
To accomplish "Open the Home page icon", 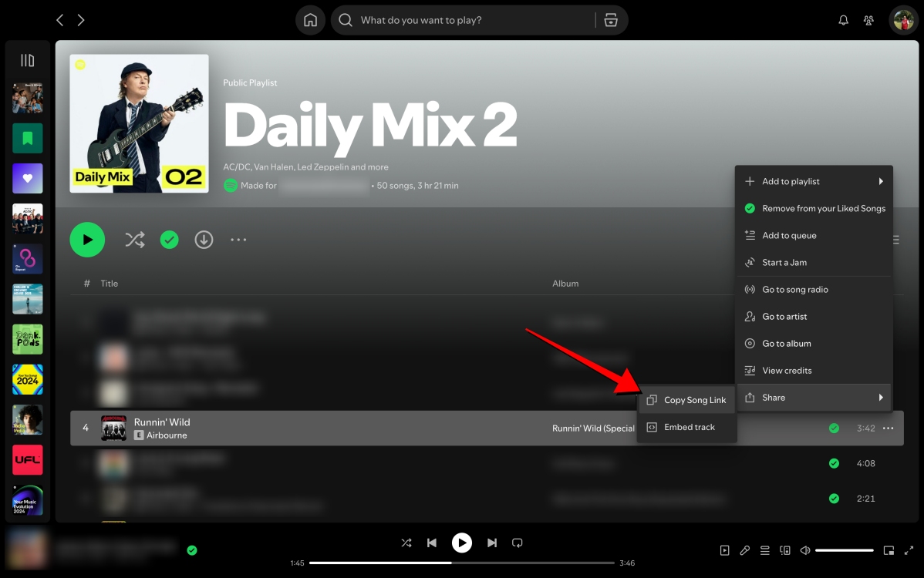I will (x=310, y=20).
